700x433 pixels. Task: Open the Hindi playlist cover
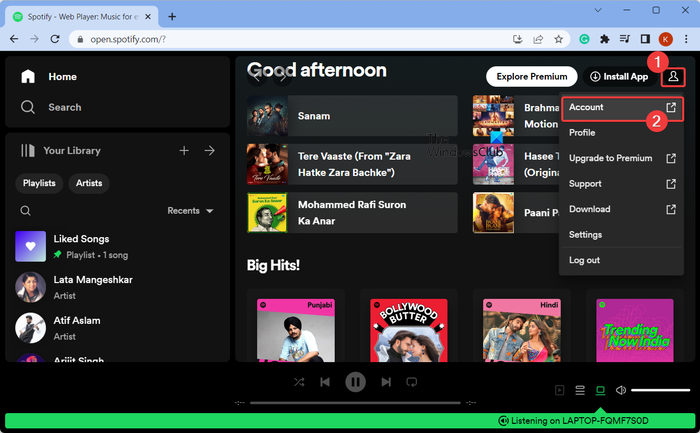[x=522, y=330]
